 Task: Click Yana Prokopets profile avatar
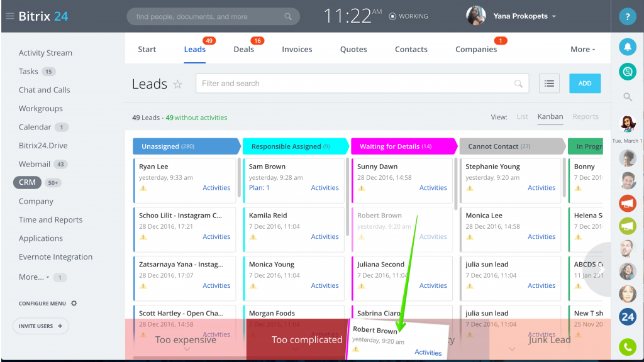coord(475,16)
